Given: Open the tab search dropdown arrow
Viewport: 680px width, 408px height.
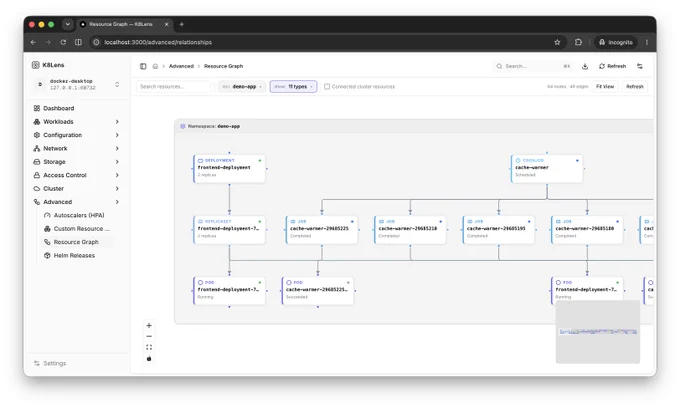Looking at the screenshot, I should (x=68, y=24).
